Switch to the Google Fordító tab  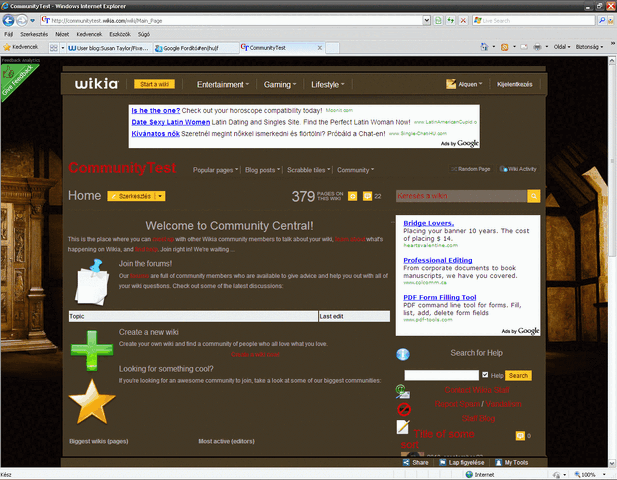click(196, 48)
